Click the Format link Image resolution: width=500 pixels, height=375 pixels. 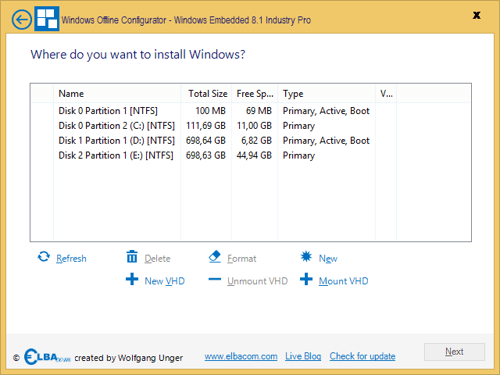tap(242, 259)
